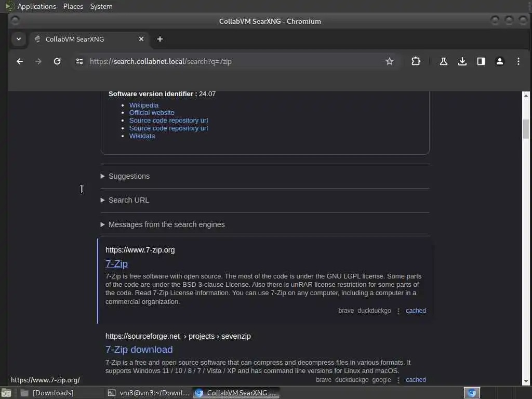Screen dimensions: 532x399
Task: Open the Wikipedia infobox link
Action: pos(144,105)
